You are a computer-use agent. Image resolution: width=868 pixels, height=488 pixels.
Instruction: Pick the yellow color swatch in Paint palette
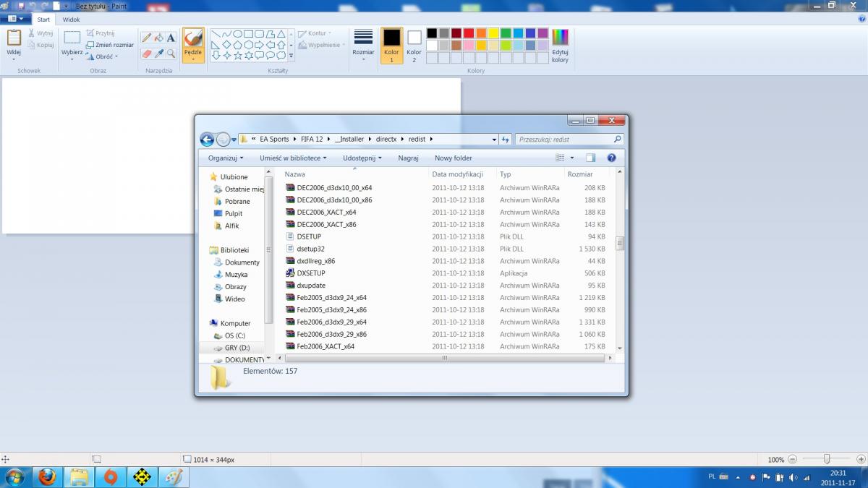(493, 33)
